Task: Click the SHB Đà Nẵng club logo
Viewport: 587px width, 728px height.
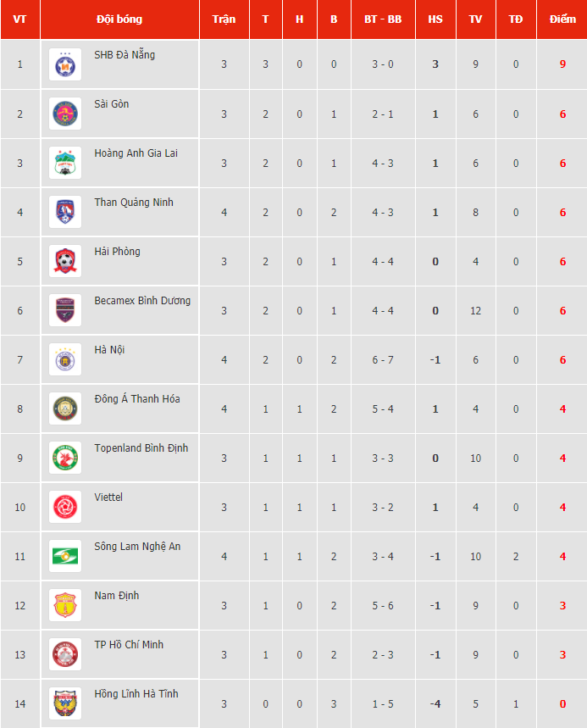Action: [x=65, y=64]
